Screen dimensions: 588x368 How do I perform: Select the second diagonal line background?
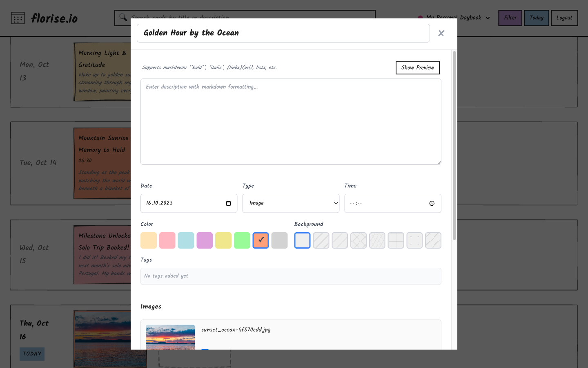pyautogui.click(x=340, y=240)
